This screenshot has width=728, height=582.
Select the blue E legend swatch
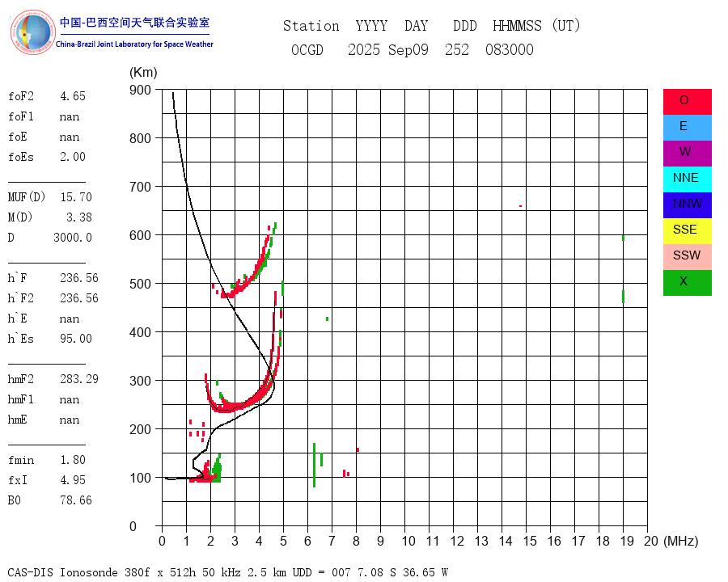[687, 128]
